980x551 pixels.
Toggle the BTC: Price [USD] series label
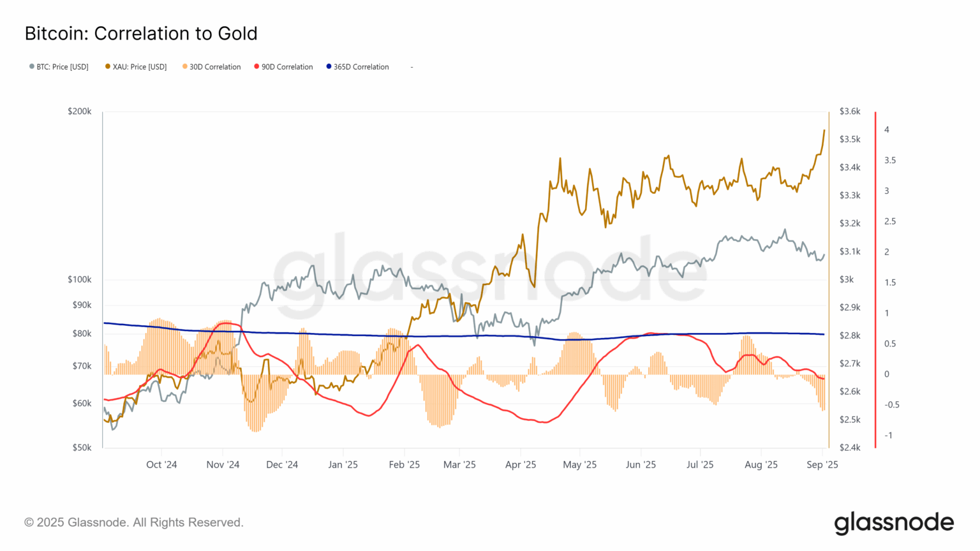point(63,67)
